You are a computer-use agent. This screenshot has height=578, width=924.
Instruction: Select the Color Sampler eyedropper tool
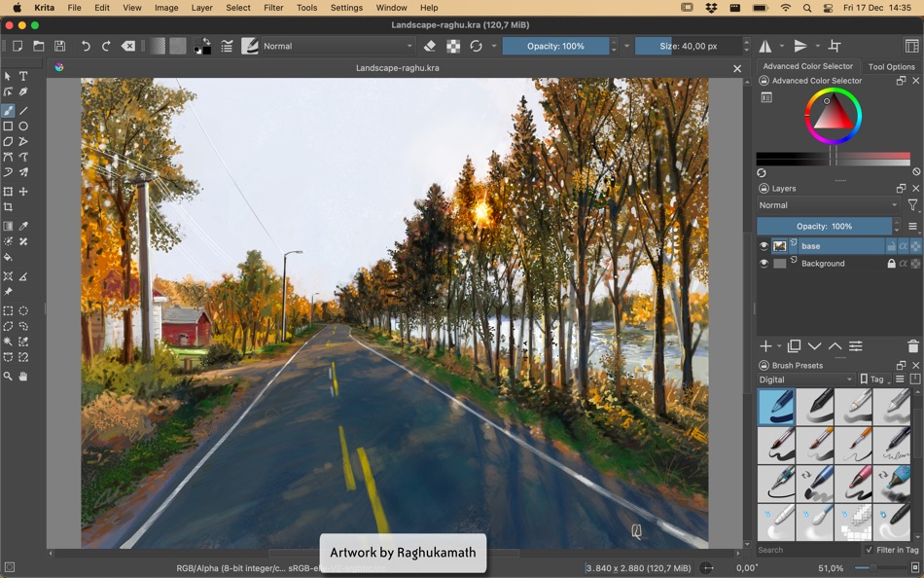coord(23,226)
